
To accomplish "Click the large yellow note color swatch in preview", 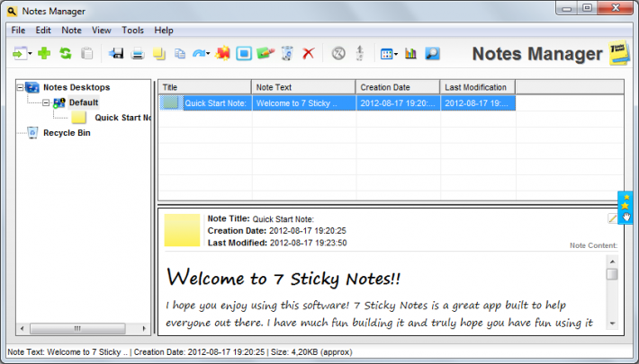I will 182,230.
